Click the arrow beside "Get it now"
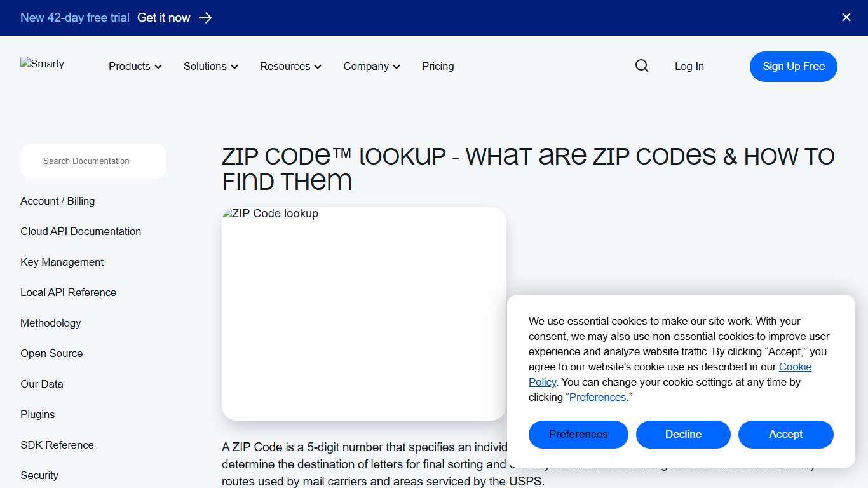Viewport: 868px width, 488px height. [x=205, y=18]
